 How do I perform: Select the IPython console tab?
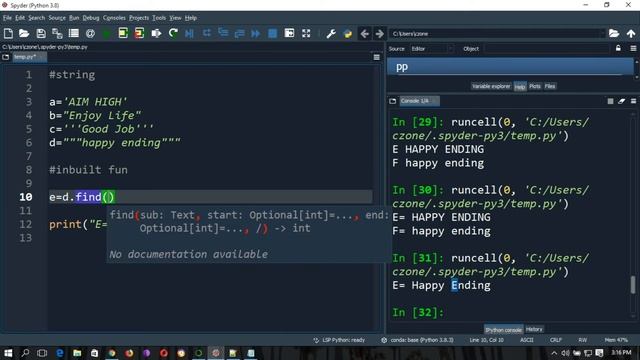tap(504, 329)
